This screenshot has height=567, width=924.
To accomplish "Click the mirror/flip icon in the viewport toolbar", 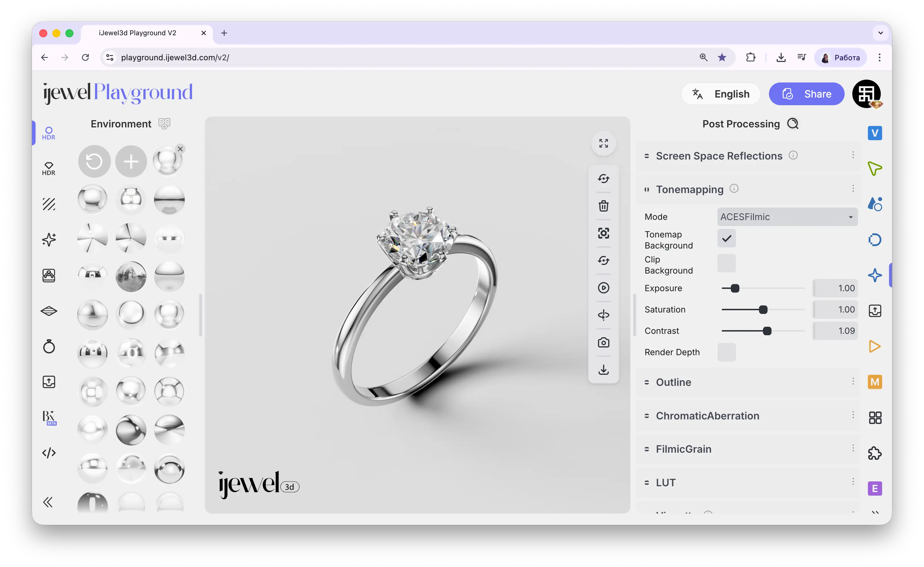I will pyautogui.click(x=603, y=315).
